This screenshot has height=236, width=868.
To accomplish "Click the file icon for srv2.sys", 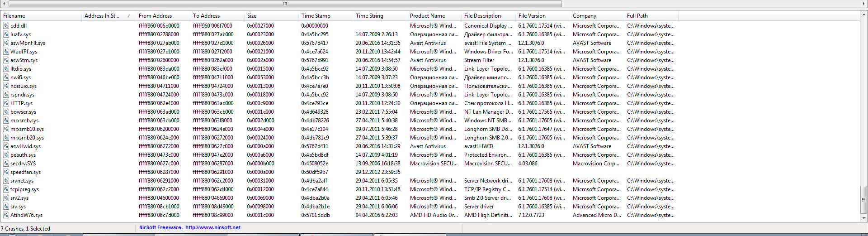I will [6, 198].
